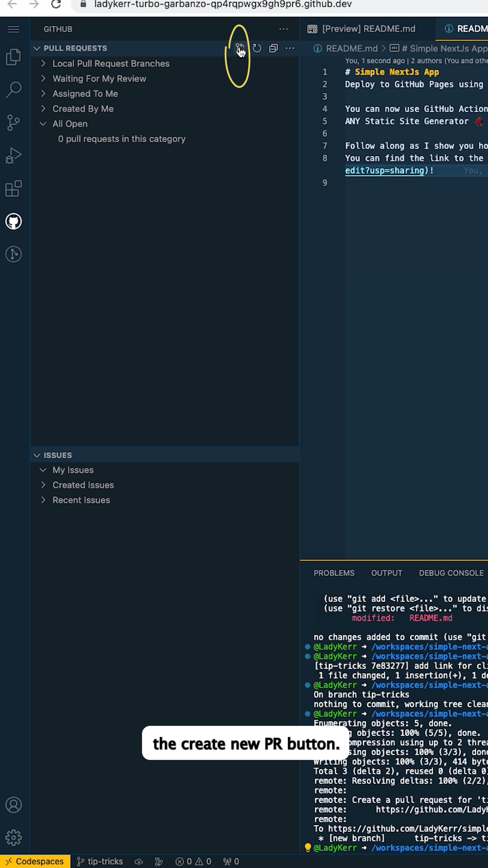Open the Search view
This screenshot has width=488, height=868.
pos(14,89)
